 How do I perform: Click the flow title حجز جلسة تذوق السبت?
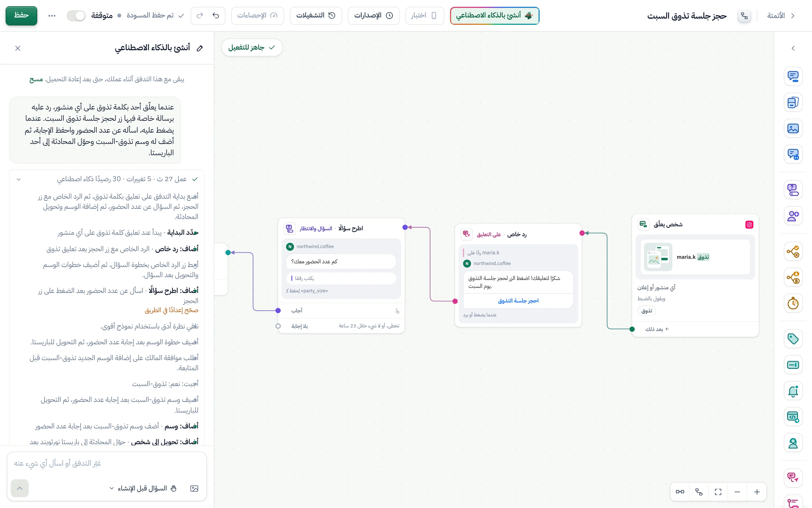(687, 16)
